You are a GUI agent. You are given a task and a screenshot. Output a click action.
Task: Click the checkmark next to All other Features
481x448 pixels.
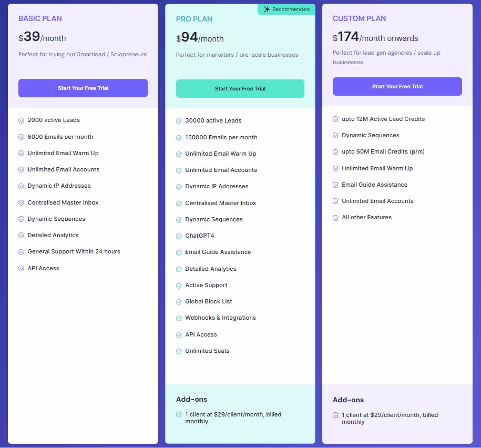[x=335, y=217]
